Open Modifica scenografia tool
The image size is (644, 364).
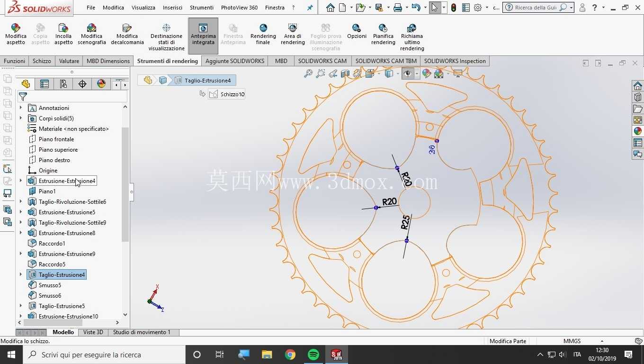coord(92,34)
